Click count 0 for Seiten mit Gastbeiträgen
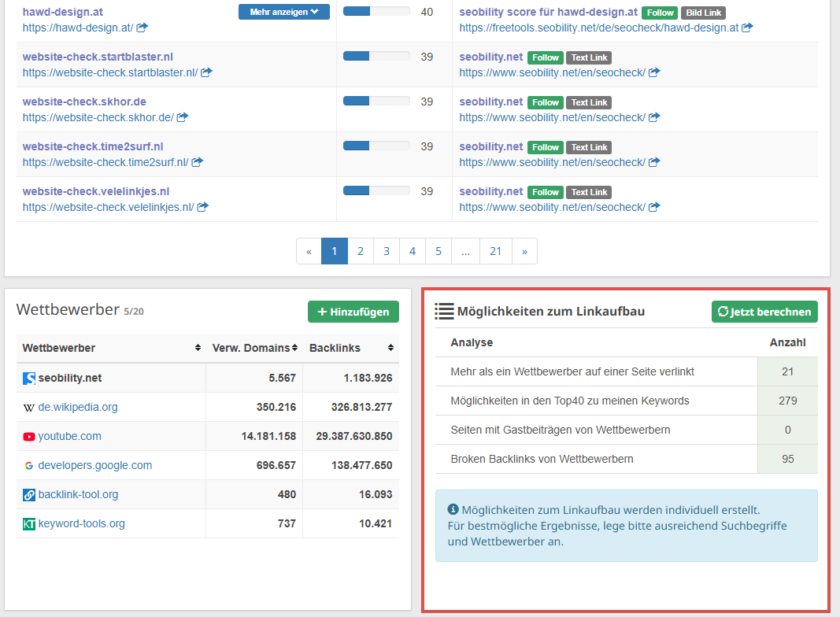840x617 pixels. (787, 430)
